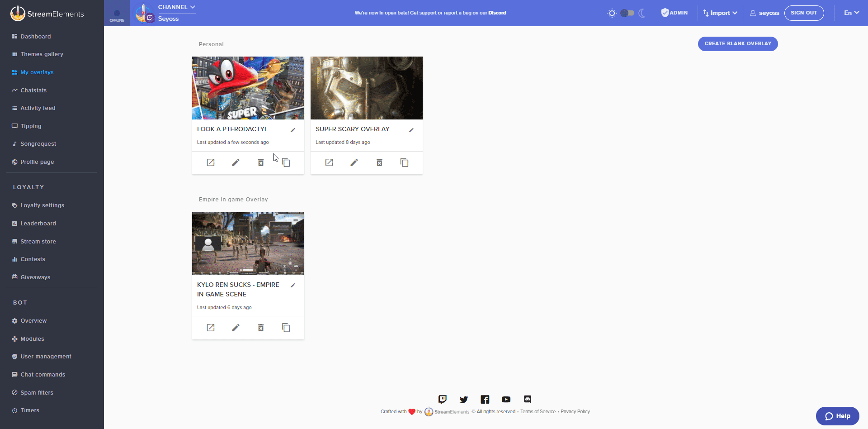Click the moon dark-mode icon
The image size is (868, 429).
(642, 13)
